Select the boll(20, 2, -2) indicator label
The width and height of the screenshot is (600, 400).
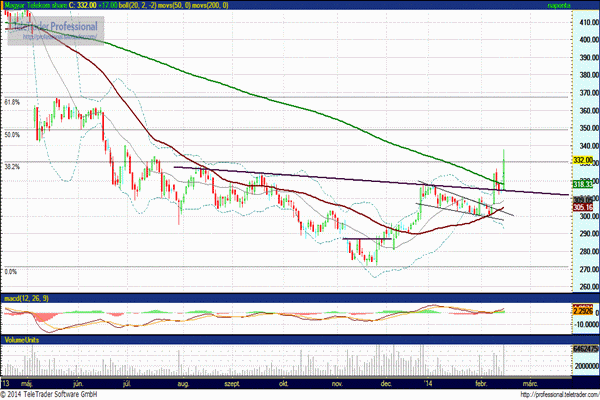pyautogui.click(x=137, y=5)
